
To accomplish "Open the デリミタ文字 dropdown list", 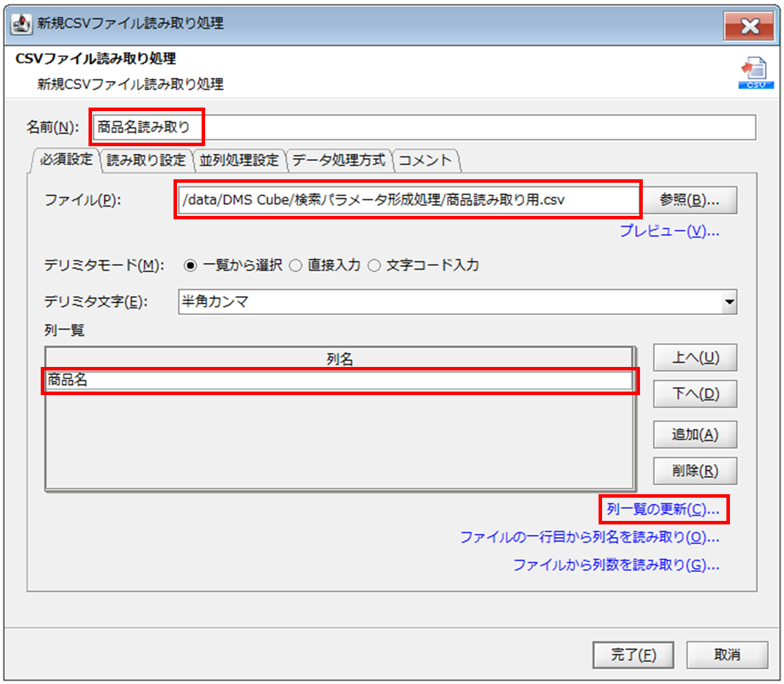I will (x=729, y=303).
